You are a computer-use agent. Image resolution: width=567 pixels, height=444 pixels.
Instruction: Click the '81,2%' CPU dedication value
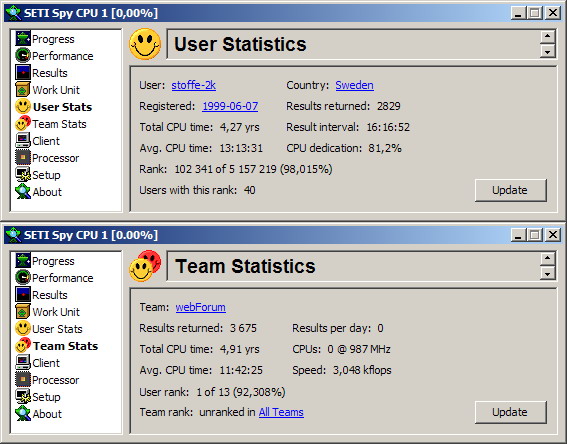tap(385, 148)
